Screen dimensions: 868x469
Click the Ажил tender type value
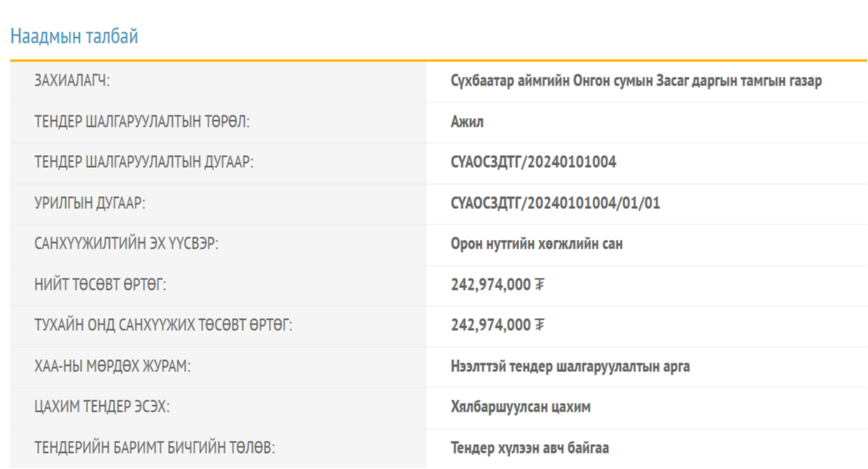[468, 122]
